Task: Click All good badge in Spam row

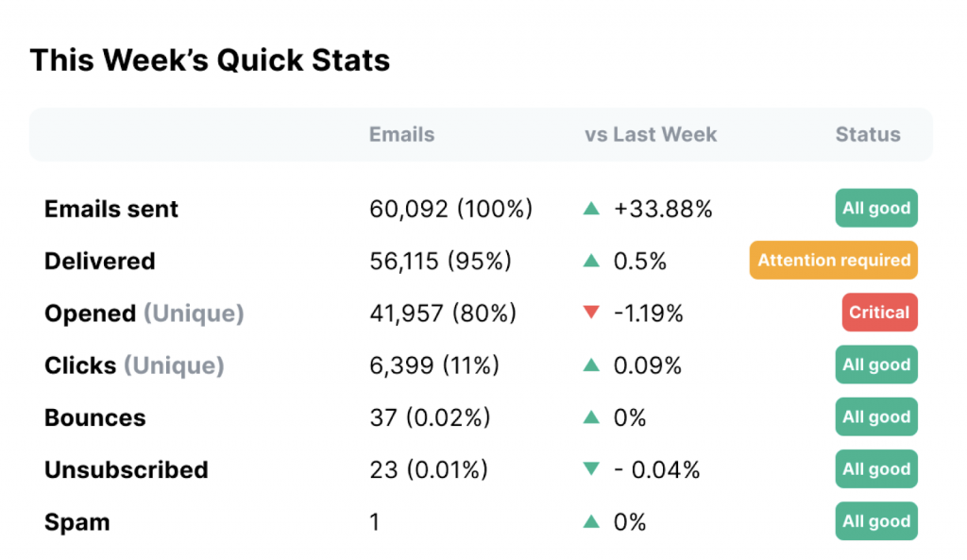Action: point(876,521)
